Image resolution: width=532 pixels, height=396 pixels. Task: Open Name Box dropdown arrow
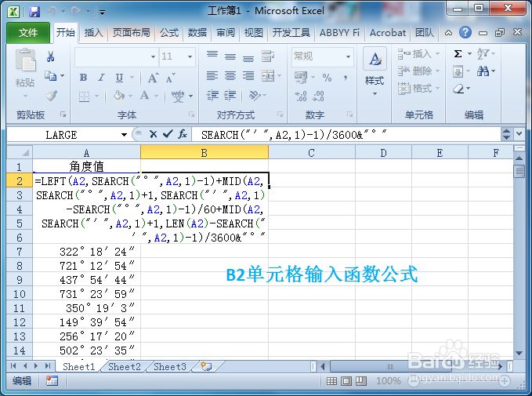coord(124,135)
